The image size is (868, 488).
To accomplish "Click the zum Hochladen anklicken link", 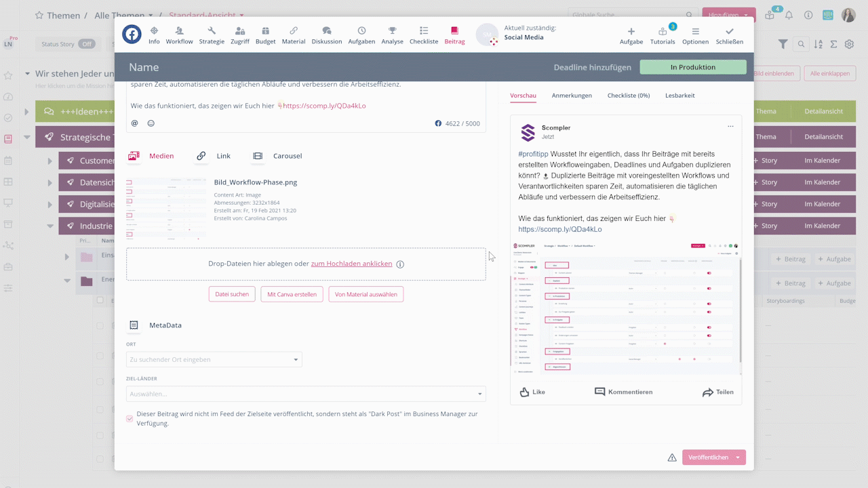I will [x=351, y=264].
